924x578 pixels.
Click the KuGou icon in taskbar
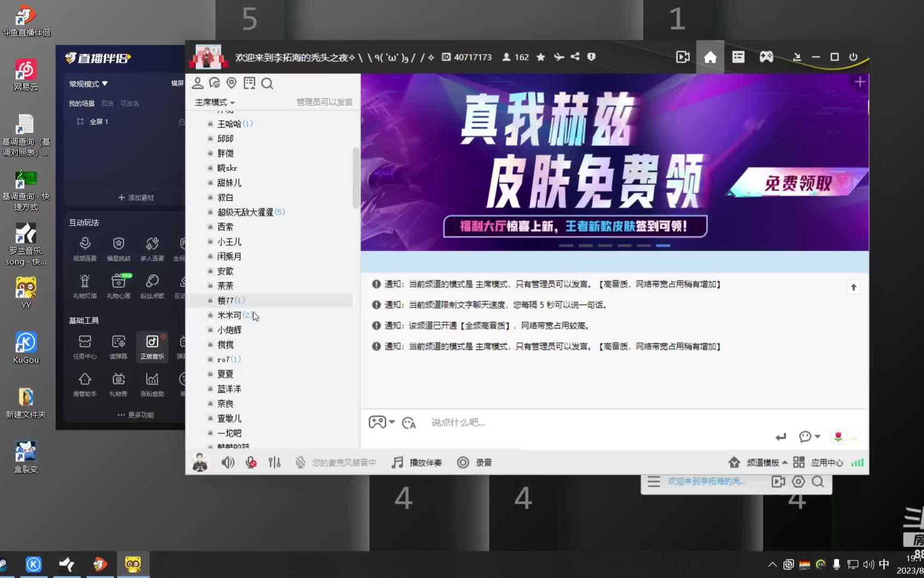(33, 564)
